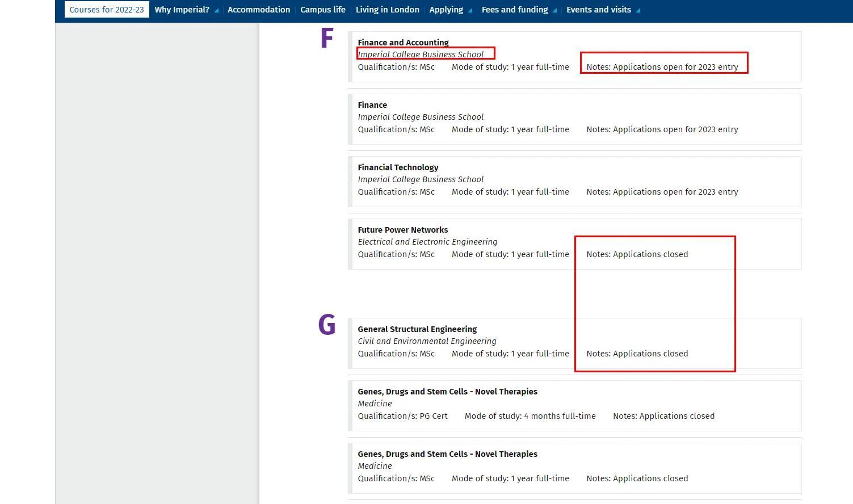Open the Why Imperial? menu item
The width and height of the screenshot is (853, 504).
tap(182, 10)
